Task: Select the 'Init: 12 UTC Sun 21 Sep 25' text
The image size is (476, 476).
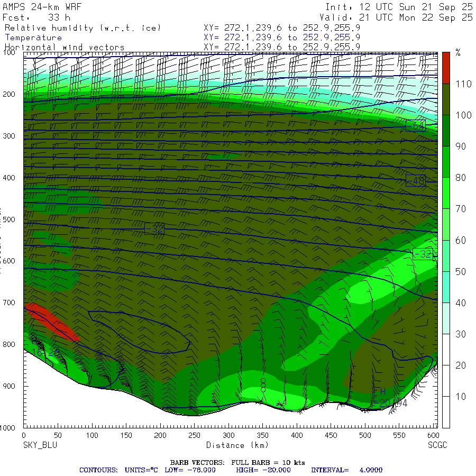Action: click(399, 7)
